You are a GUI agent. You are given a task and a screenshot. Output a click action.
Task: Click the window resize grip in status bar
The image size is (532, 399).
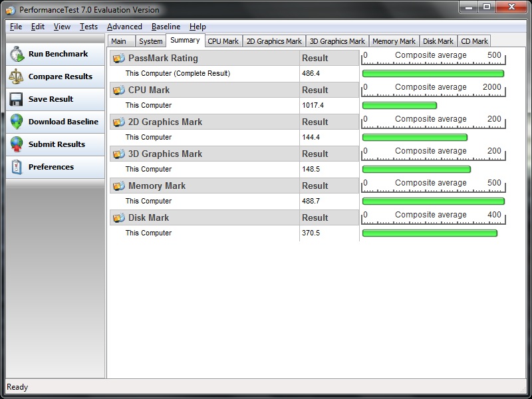click(523, 390)
